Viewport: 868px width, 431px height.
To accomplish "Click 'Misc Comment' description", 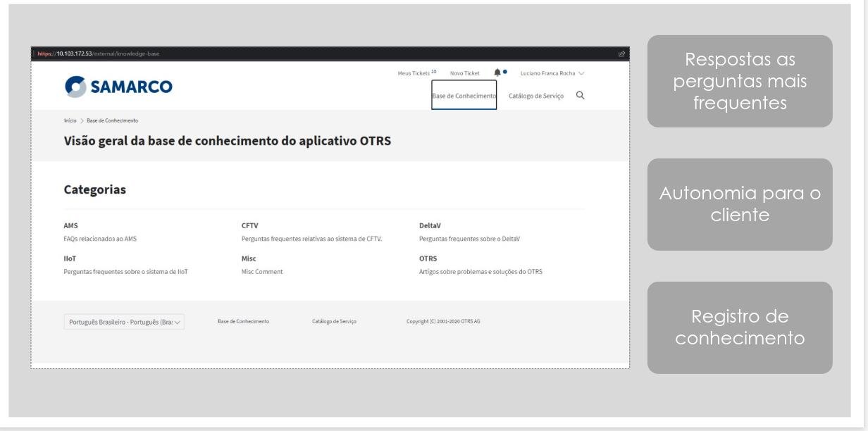I will (x=262, y=272).
